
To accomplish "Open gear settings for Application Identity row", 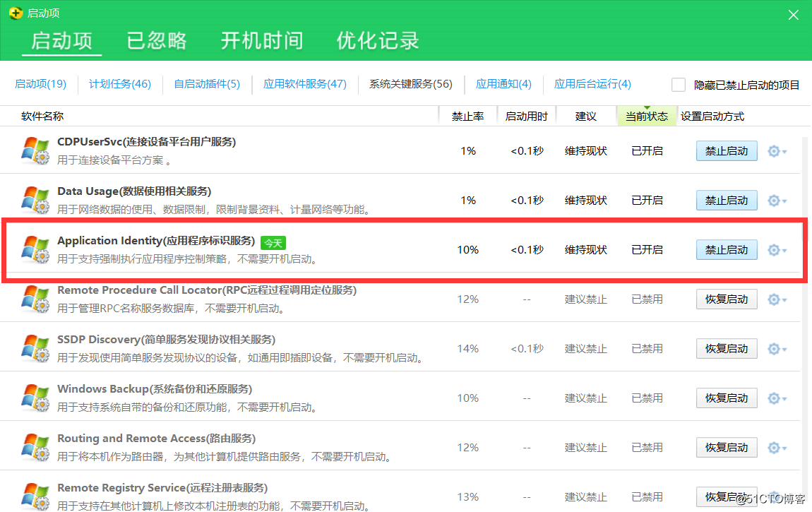I will click(x=777, y=250).
